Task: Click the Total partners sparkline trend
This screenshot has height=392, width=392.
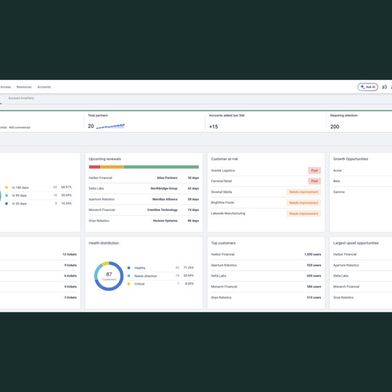Action: tap(110, 126)
